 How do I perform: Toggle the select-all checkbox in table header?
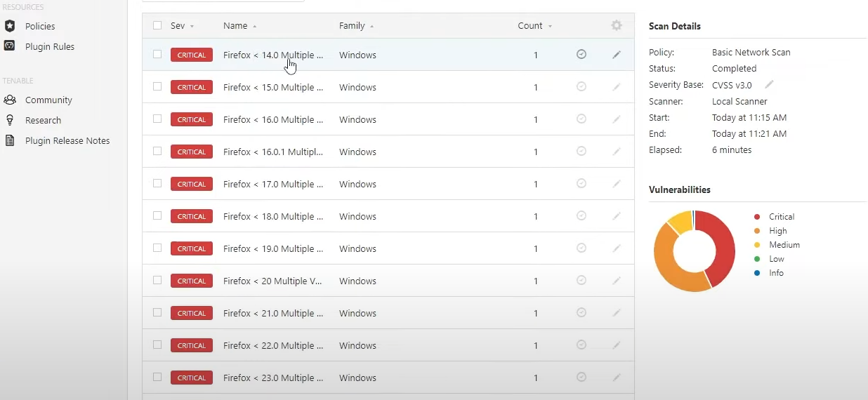[x=157, y=25]
